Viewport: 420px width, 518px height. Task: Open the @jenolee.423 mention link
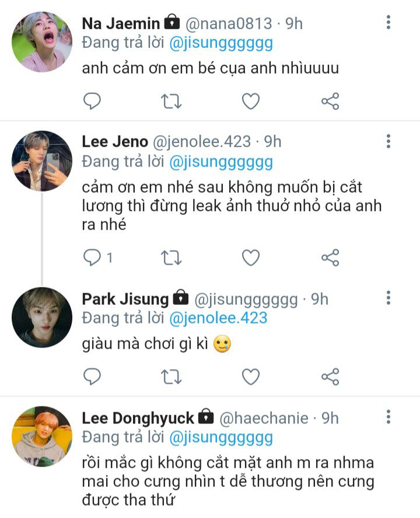click(218, 318)
